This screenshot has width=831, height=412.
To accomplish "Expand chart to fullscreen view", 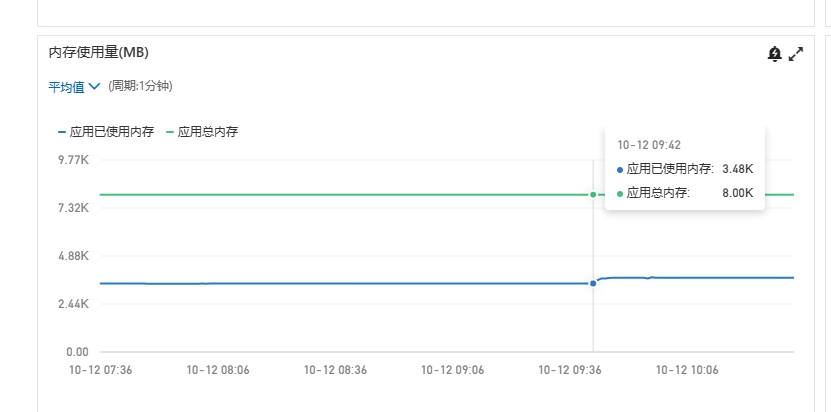I will tap(796, 54).
